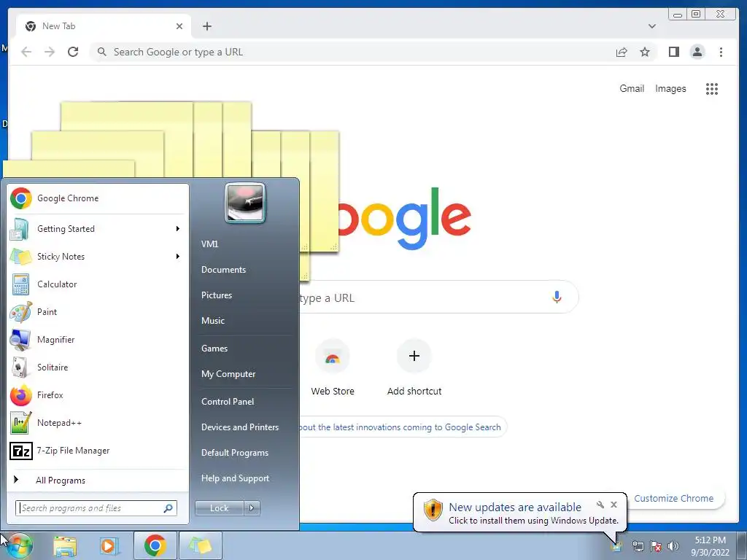Open Chrome three-dot menu
Viewport: 747px width, 560px height.
721,52
